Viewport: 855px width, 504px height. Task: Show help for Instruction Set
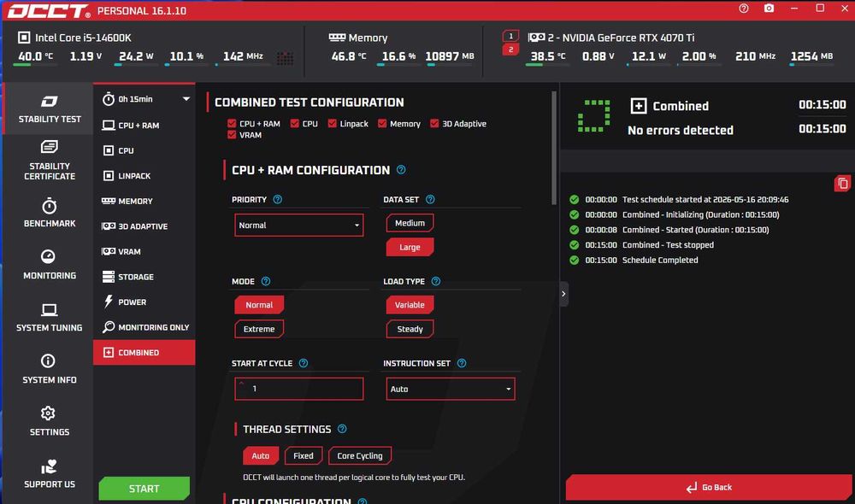pos(462,363)
